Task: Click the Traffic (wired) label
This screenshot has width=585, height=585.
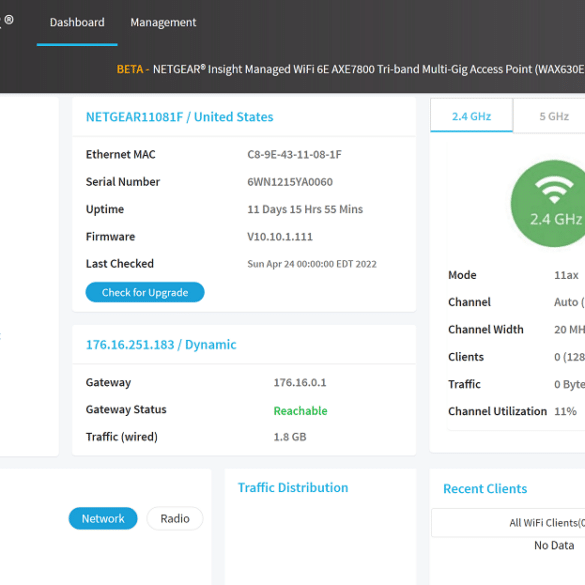Action: point(122,437)
